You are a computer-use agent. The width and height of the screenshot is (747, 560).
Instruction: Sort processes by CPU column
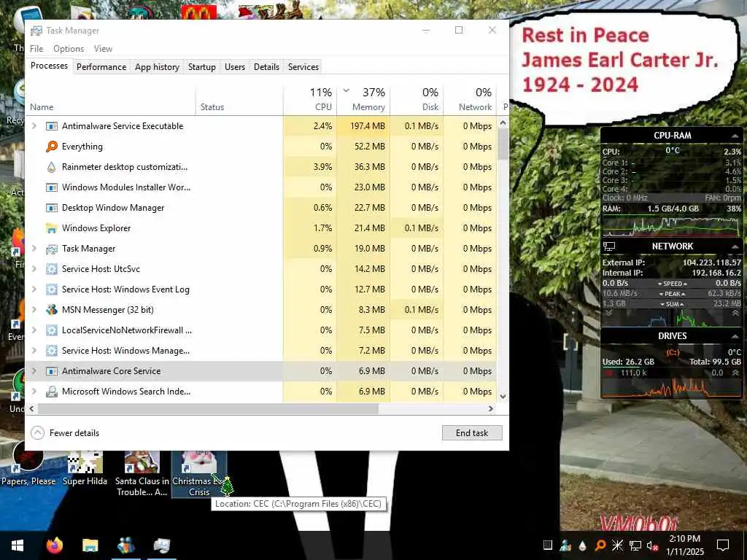click(x=309, y=100)
